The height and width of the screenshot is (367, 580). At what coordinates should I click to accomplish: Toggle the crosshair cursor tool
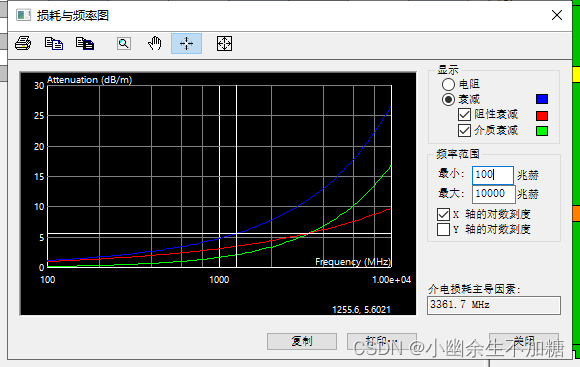[x=186, y=43]
